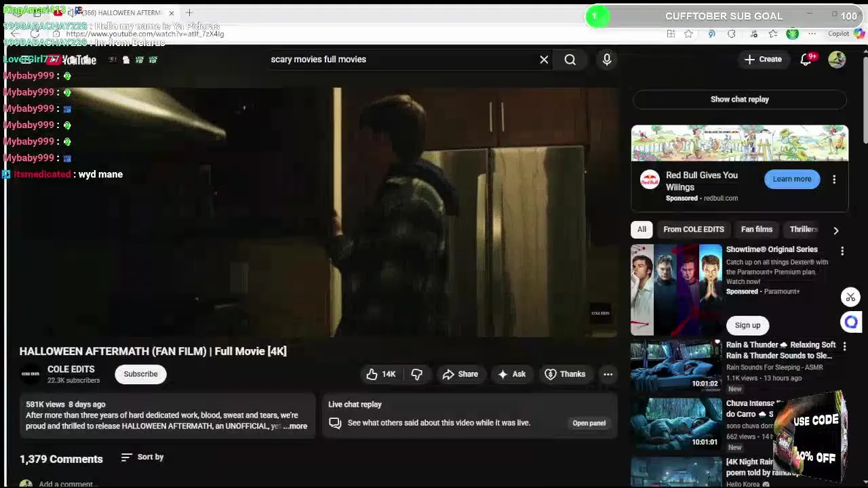
Task: Dislike the video with thumbs down
Action: [416, 374]
